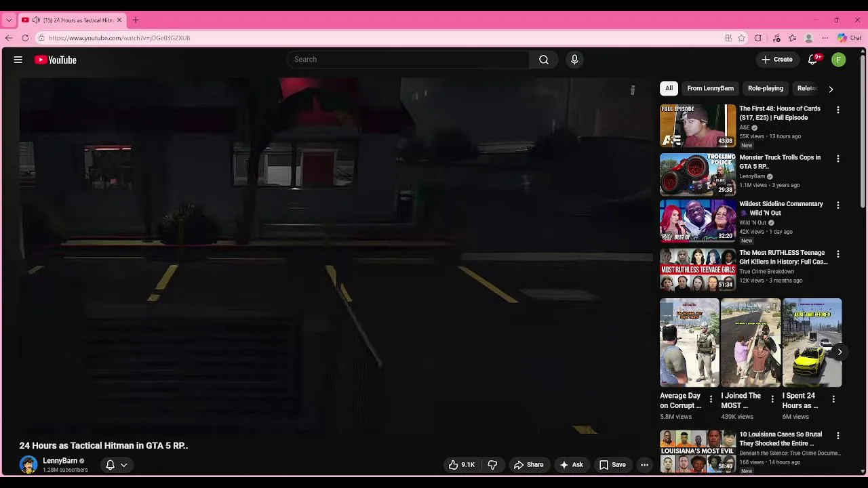Image resolution: width=868 pixels, height=488 pixels.
Task: Click the Ask button
Action: point(571,465)
